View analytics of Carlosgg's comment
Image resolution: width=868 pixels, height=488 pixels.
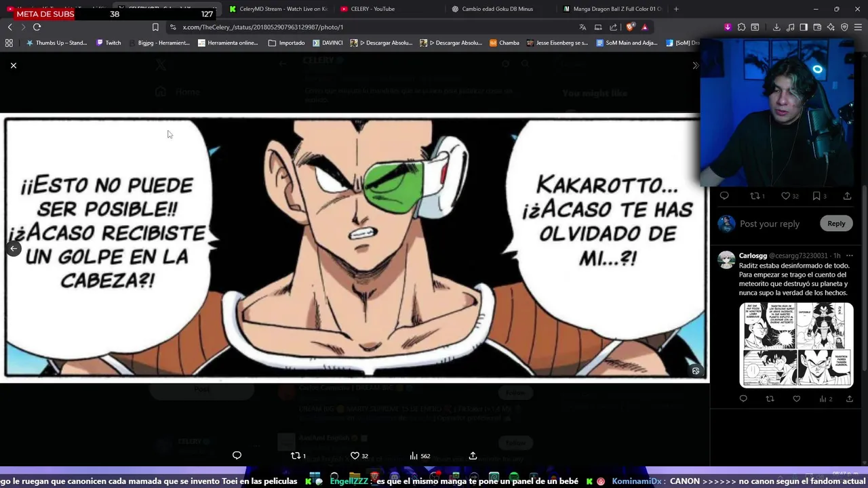coord(825,399)
